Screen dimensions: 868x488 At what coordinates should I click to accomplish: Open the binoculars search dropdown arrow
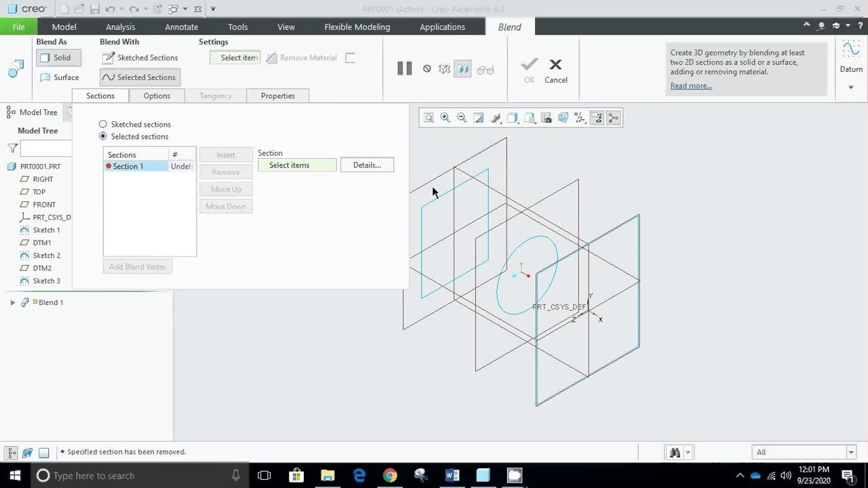coord(688,452)
